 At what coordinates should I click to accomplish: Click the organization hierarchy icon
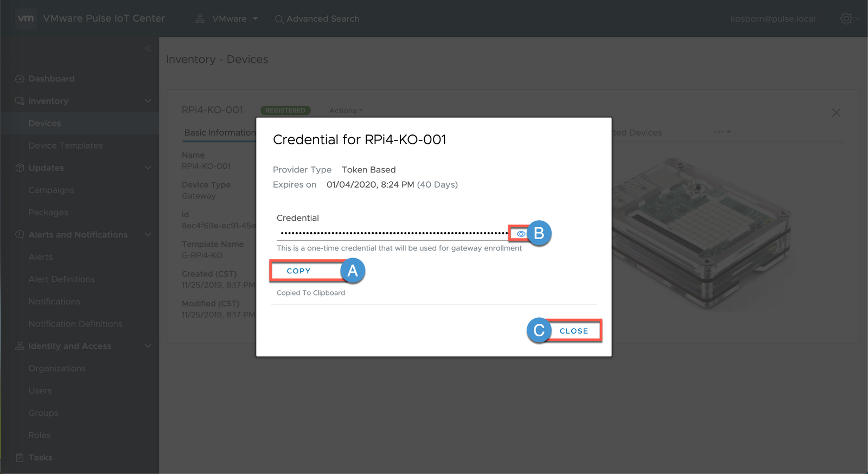click(x=200, y=18)
